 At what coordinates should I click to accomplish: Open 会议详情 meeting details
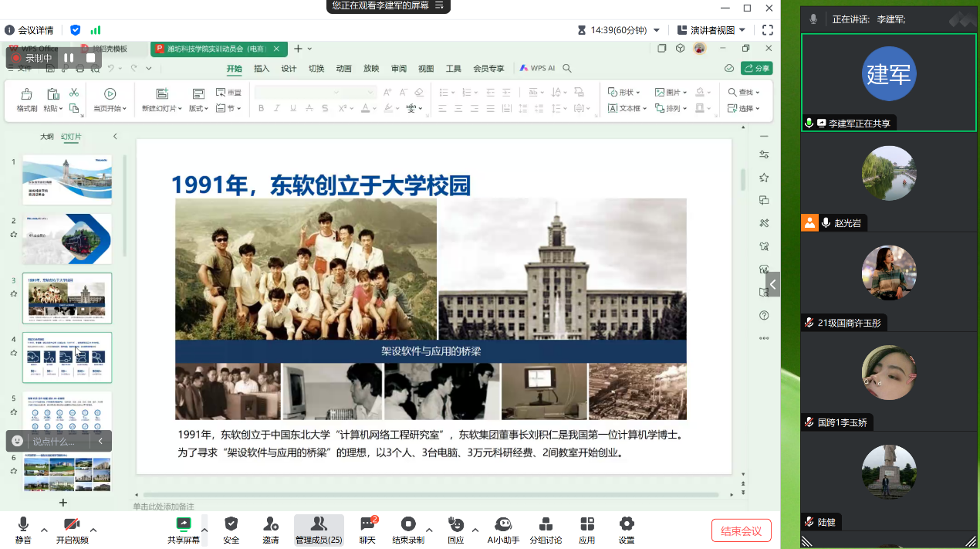point(29,30)
